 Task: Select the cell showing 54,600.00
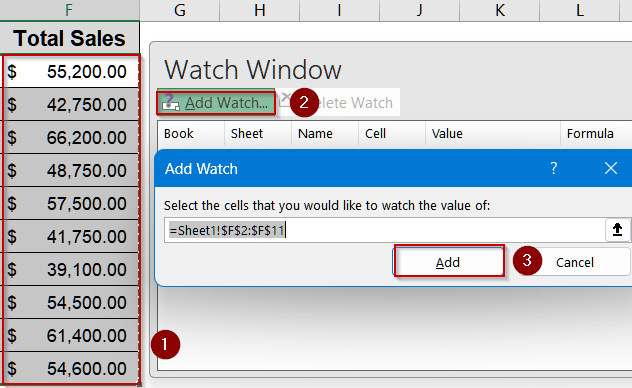click(70, 369)
